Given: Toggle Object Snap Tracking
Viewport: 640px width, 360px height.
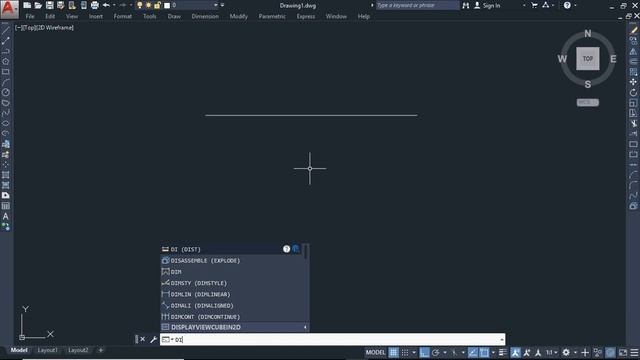Looking at the screenshot, I should (473, 352).
